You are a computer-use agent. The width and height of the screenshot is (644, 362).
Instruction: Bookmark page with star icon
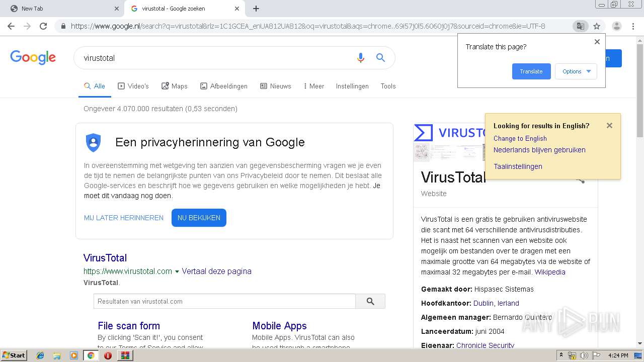[597, 26]
